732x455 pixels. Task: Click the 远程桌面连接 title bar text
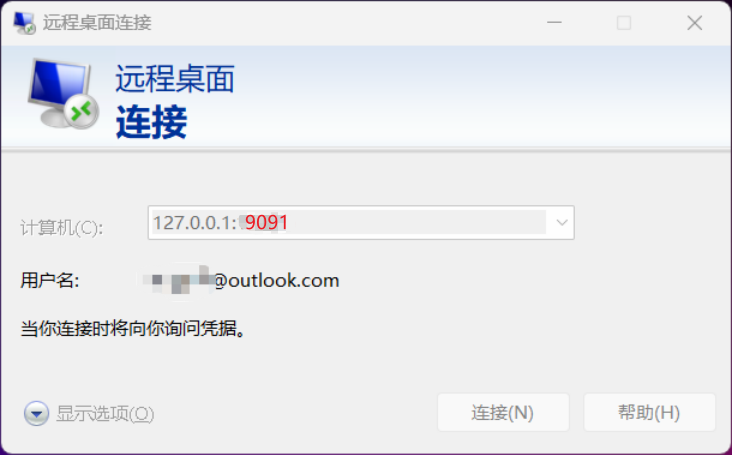[97, 22]
